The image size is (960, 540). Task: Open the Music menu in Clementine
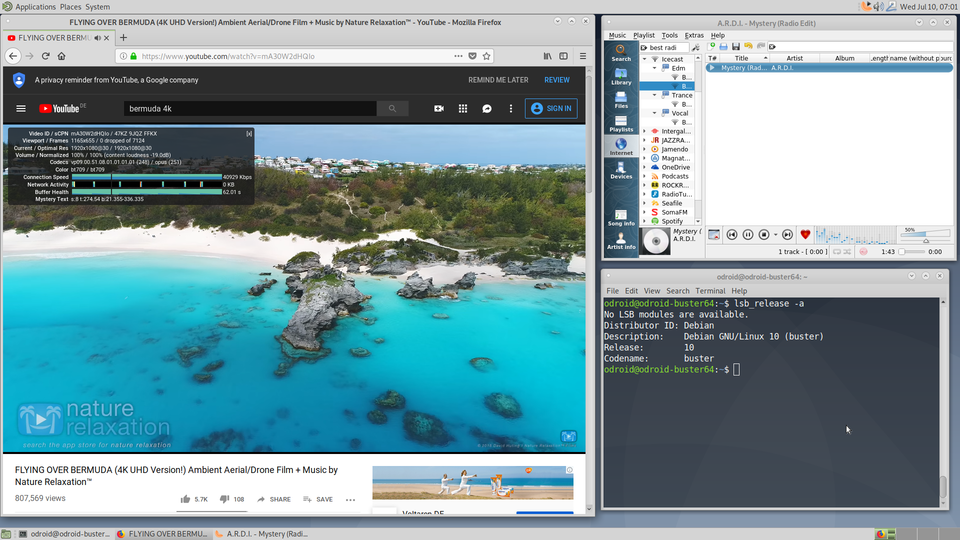pos(617,36)
